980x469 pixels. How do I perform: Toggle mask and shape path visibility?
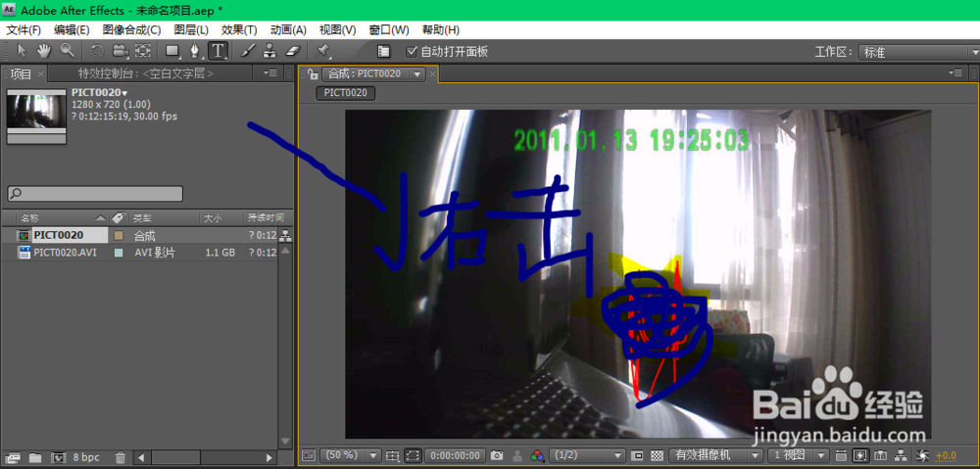(x=413, y=455)
